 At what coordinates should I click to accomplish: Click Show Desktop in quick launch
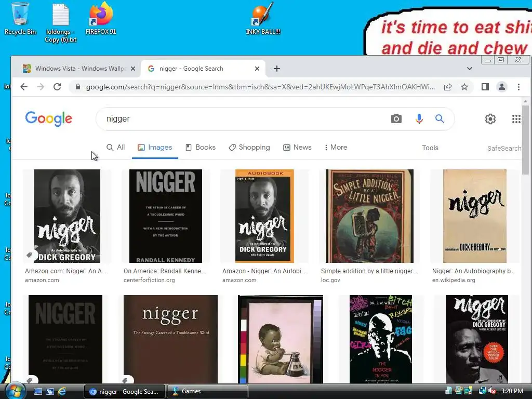38,392
